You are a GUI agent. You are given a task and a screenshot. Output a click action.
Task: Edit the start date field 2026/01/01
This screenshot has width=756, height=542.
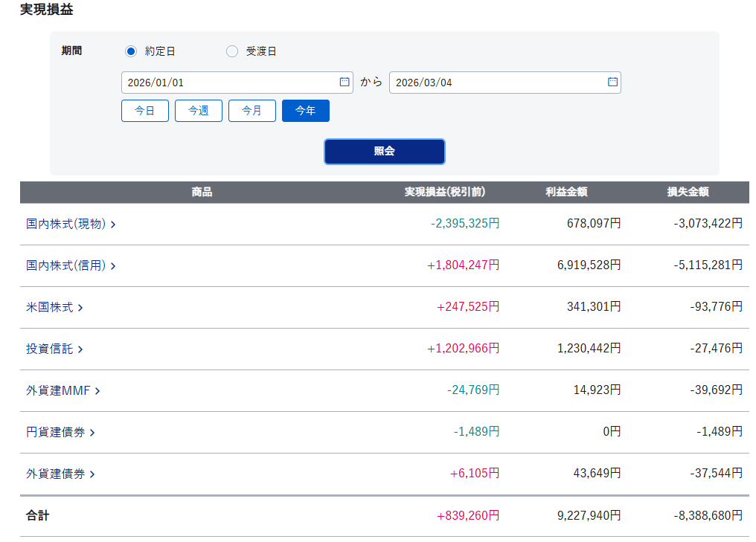(x=227, y=83)
